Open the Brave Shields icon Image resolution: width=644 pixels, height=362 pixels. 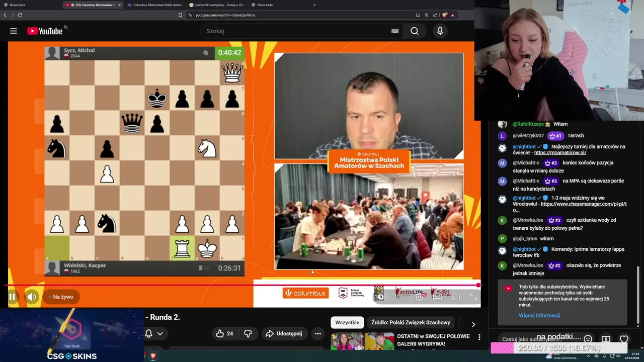445,15
